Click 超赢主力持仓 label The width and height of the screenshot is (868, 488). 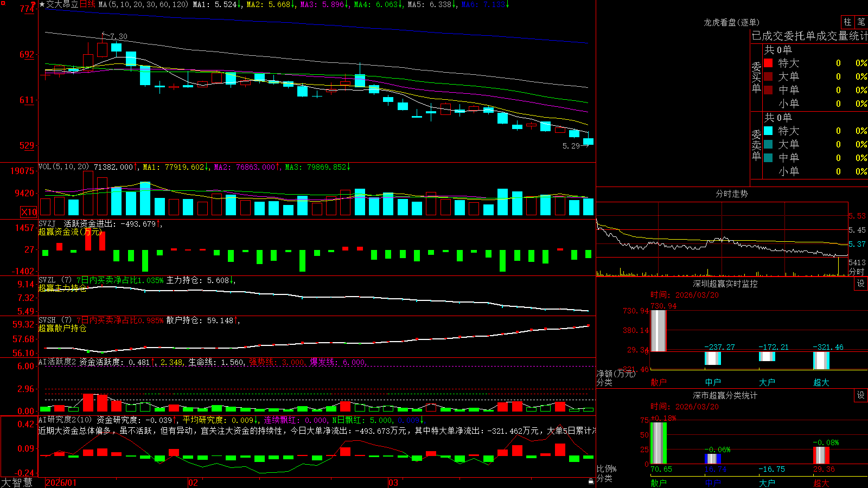(x=62, y=288)
